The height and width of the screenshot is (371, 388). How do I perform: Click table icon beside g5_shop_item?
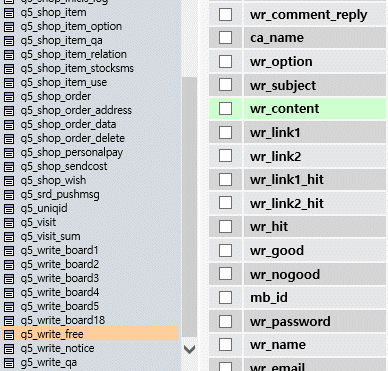pos(9,13)
